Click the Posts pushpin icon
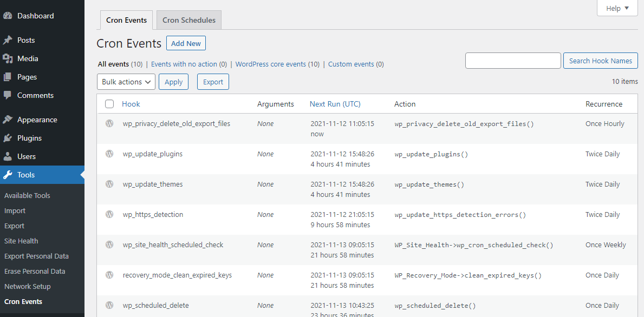644x317 pixels. 8,40
